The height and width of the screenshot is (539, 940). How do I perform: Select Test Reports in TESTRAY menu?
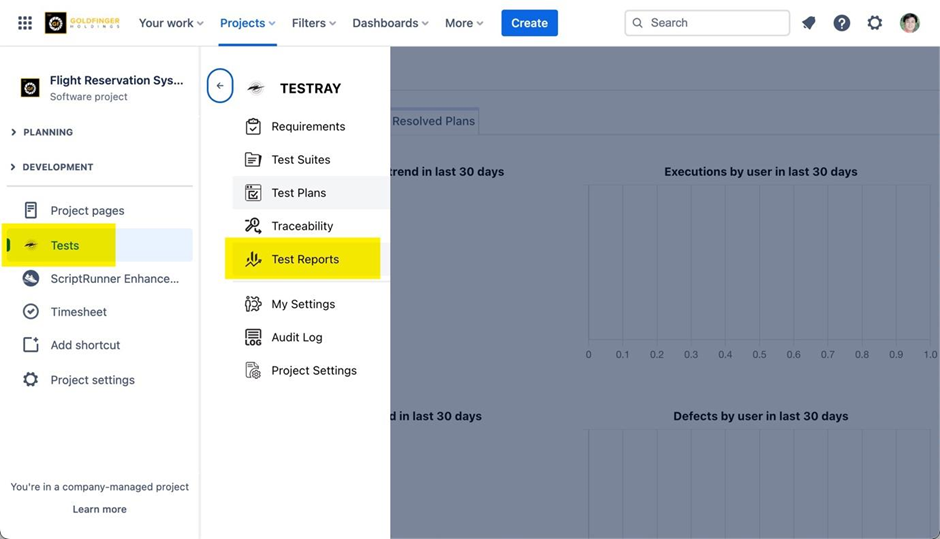point(305,259)
